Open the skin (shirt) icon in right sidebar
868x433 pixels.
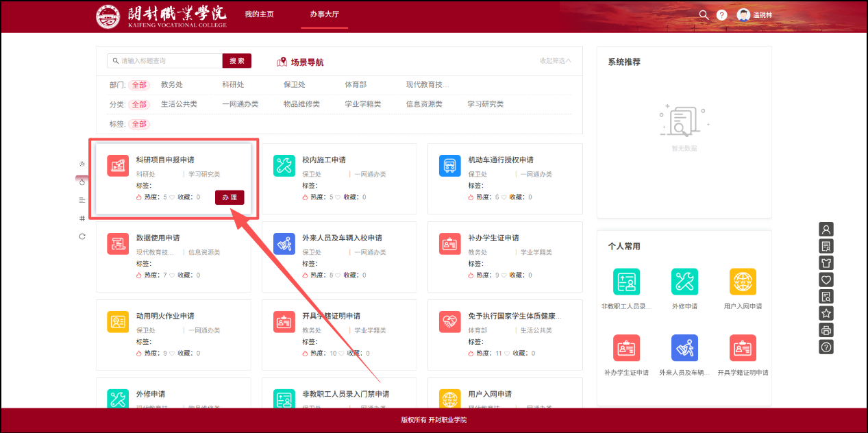826,263
